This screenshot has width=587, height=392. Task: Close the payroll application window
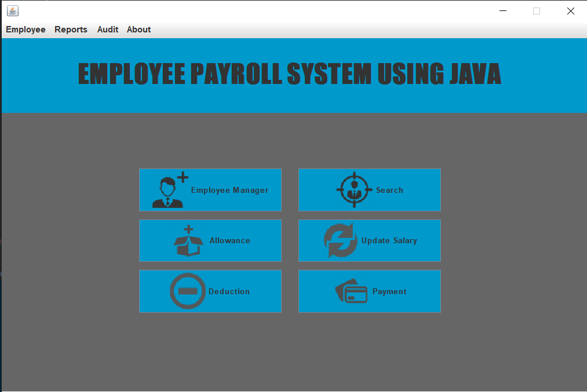coord(570,11)
